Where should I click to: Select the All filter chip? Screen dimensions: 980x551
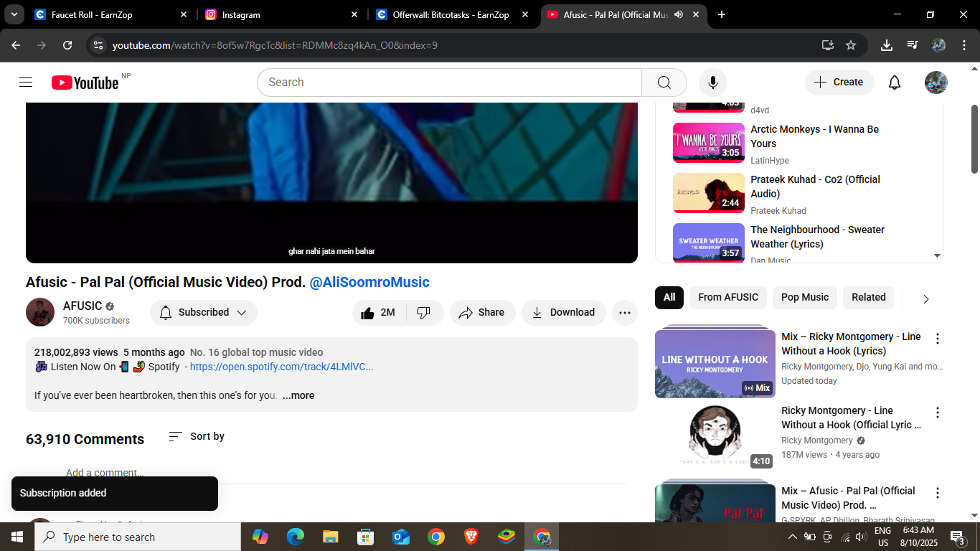tap(669, 297)
